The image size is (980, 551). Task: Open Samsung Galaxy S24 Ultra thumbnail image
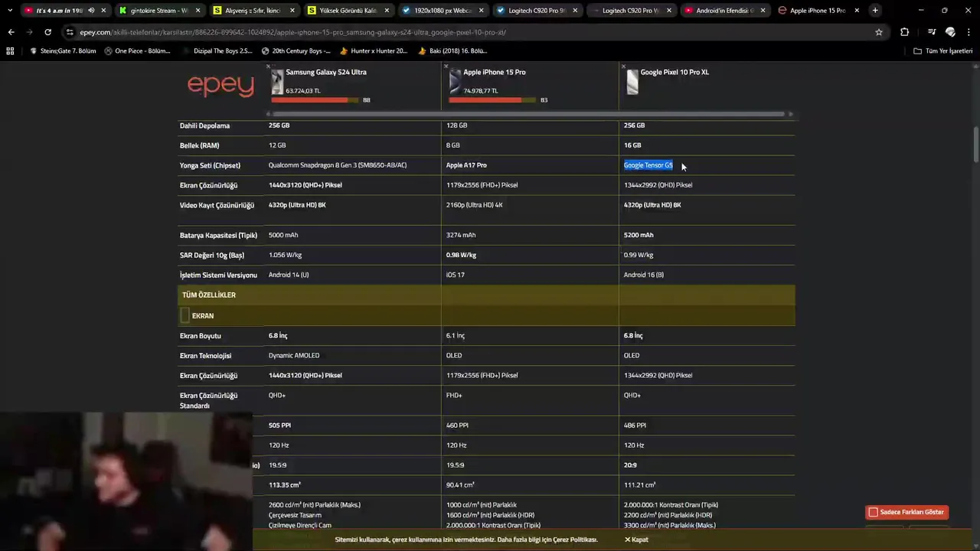coord(277,82)
